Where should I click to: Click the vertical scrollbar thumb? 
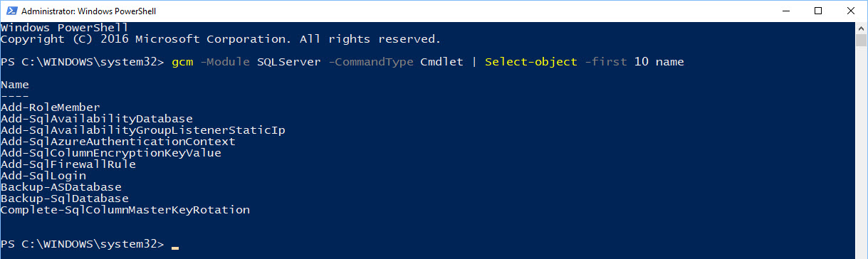click(861, 40)
